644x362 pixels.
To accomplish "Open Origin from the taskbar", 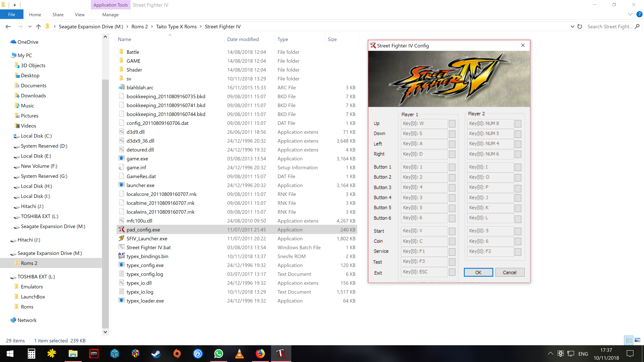I will [177, 353].
